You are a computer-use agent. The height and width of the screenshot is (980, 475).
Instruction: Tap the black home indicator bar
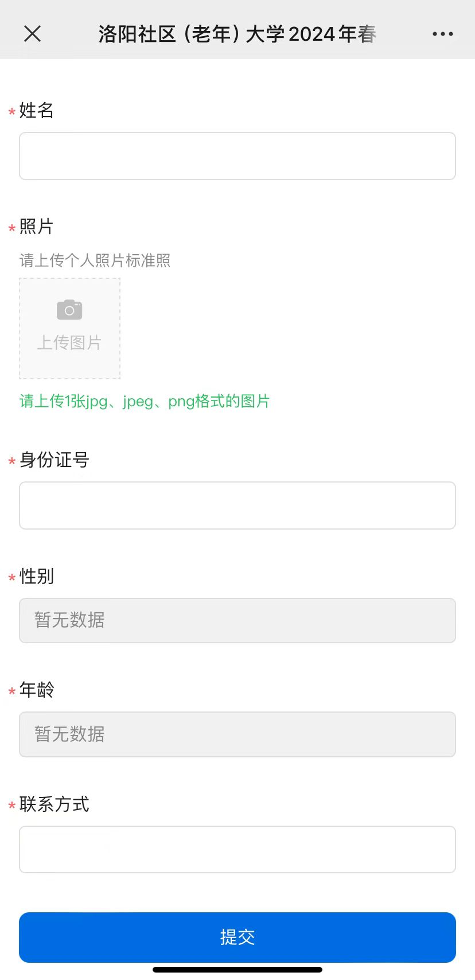coord(237,970)
